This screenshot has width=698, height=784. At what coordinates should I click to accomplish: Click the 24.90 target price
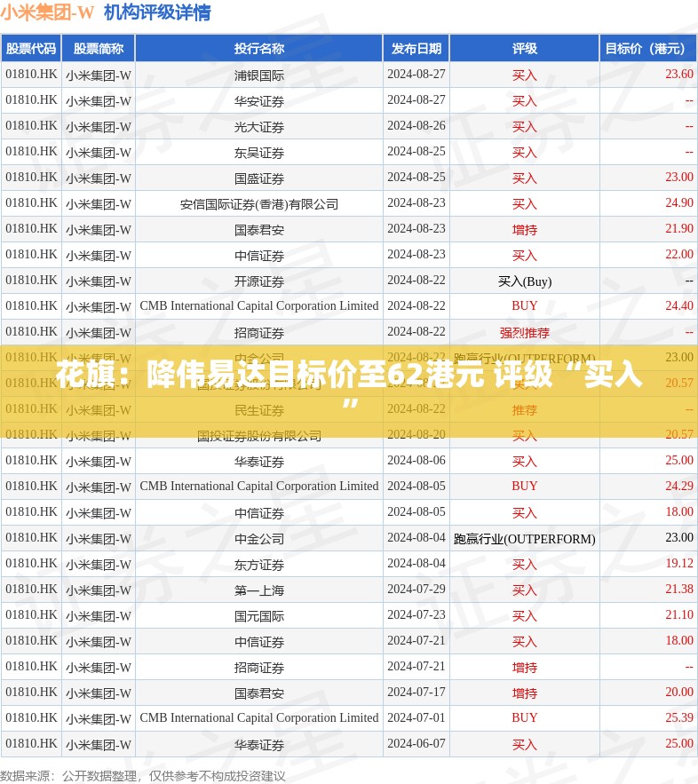(x=679, y=202)
